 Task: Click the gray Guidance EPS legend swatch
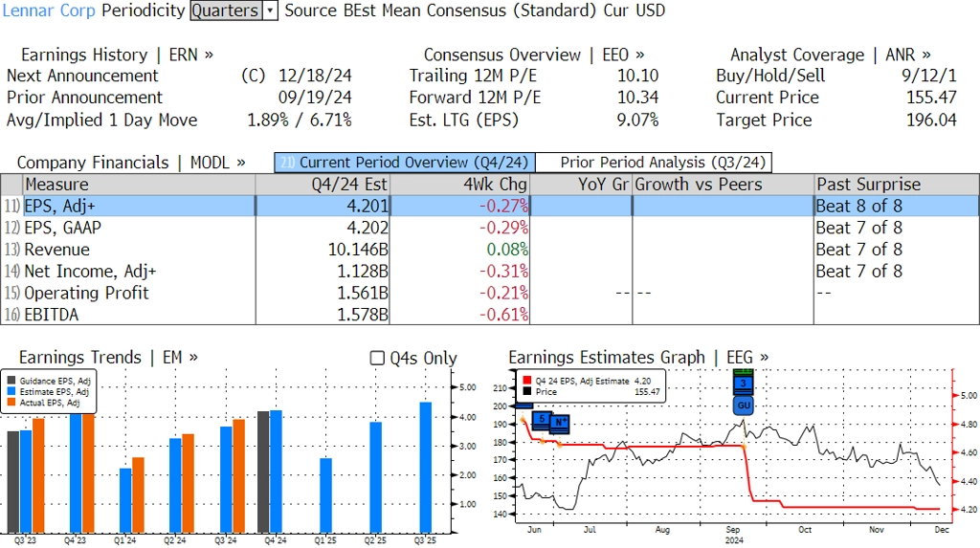11,381
